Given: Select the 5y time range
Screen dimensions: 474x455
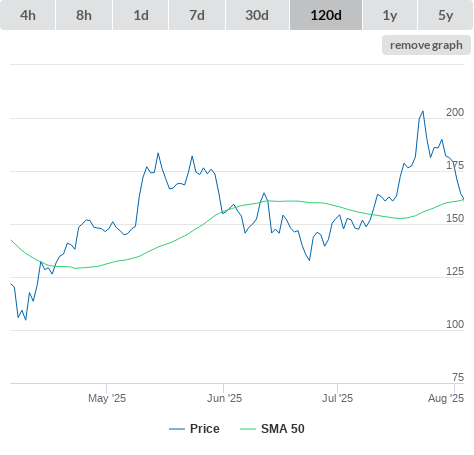Looking at the screenshot, I should (445, 15).
